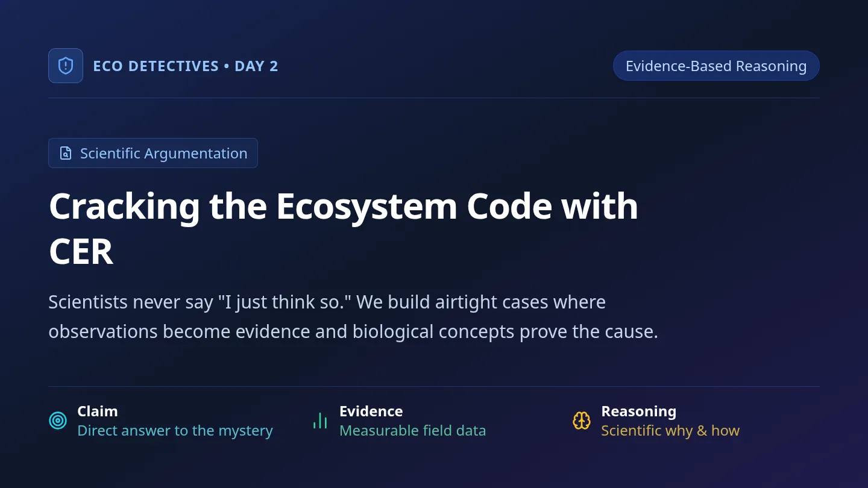Click "Direct answer to the mystery" text

(175, 431)
